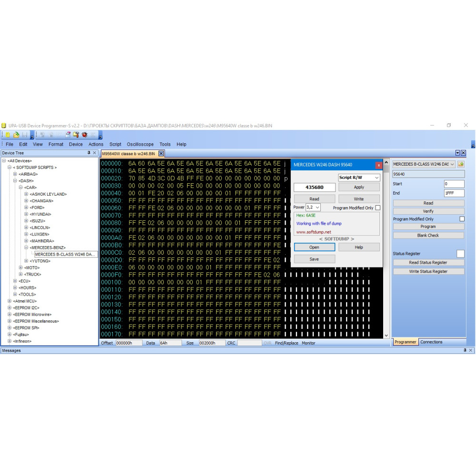
Task: Select the YUTONG tree item
Action: [x=40, y=261]
